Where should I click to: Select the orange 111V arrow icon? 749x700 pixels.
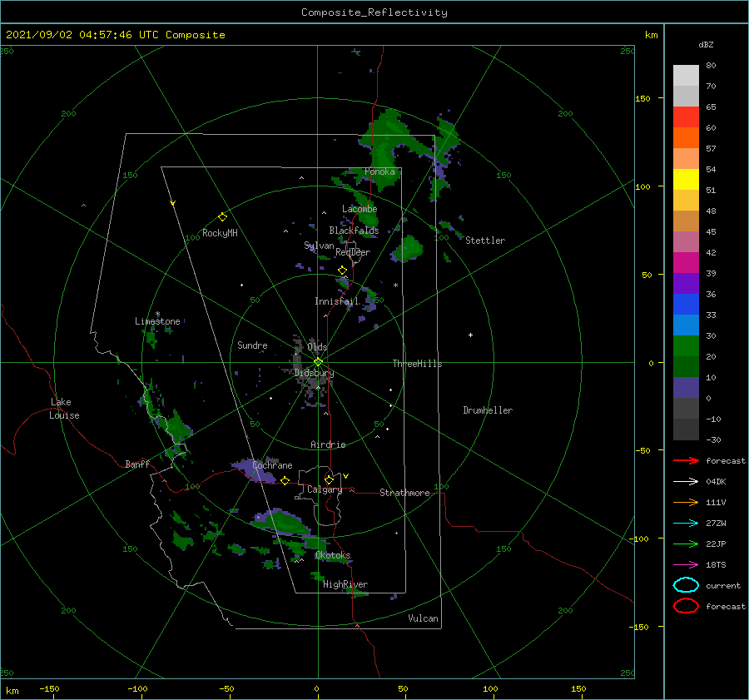click(x=686, y=502)
